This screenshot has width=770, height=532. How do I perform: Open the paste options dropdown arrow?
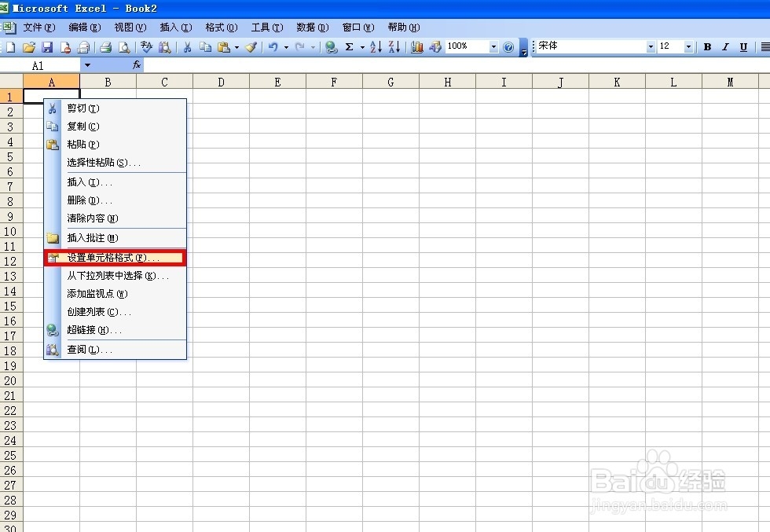tap(236, 47)
